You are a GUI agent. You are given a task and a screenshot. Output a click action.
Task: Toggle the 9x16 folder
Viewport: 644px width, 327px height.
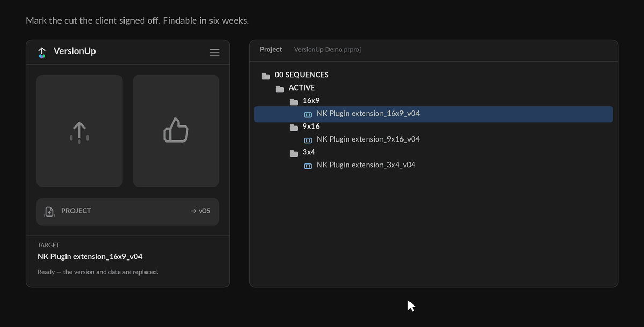(294, 127)
